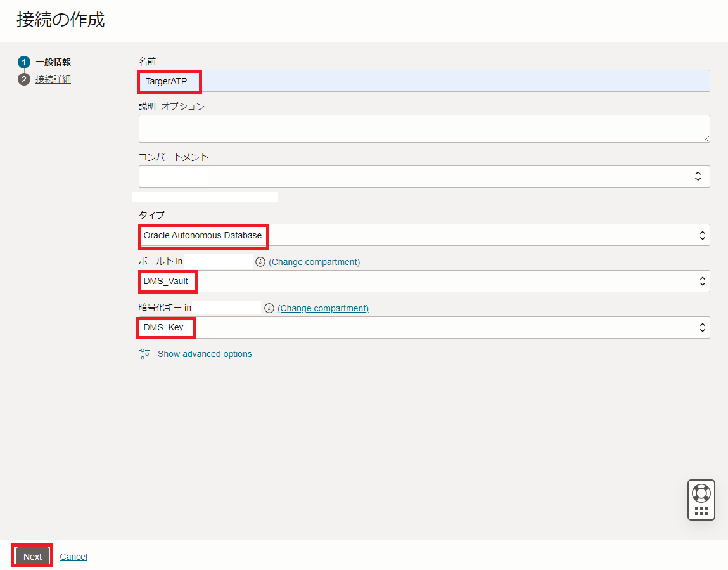The image size is (728, 570).
Task: Open the ボールト dropdown showing DMS_Vault
Action: pos(423,282)
